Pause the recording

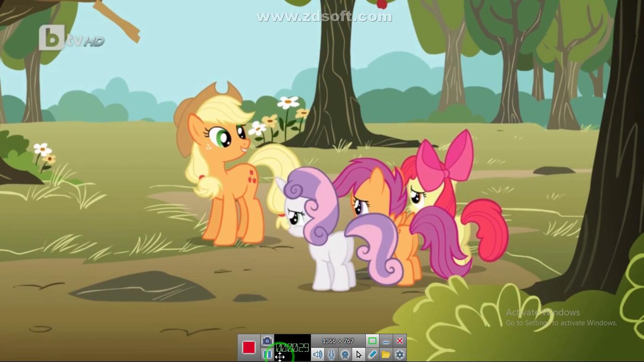[267, 354]
